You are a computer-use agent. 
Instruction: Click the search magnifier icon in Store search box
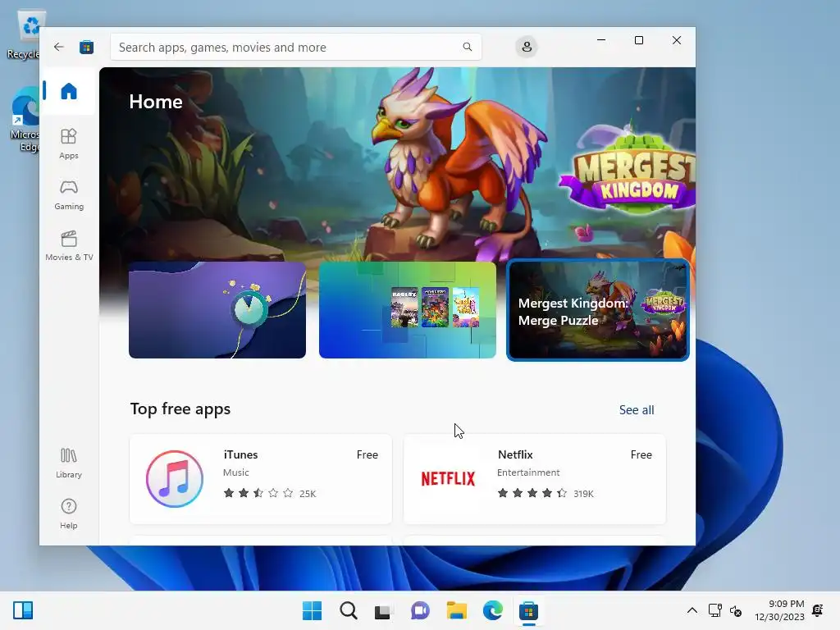click(x=467, y=47)
